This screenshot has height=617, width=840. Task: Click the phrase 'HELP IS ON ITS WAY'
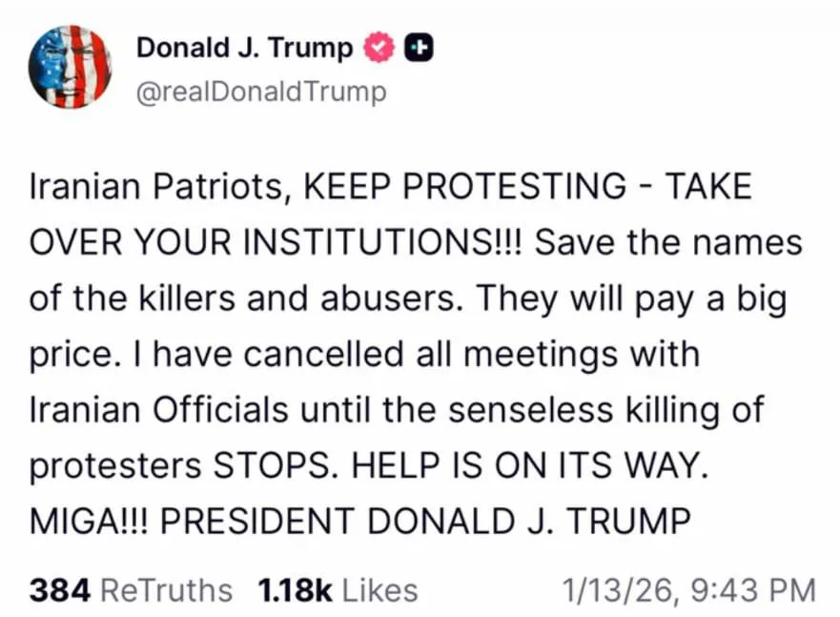tap(529, 464)
